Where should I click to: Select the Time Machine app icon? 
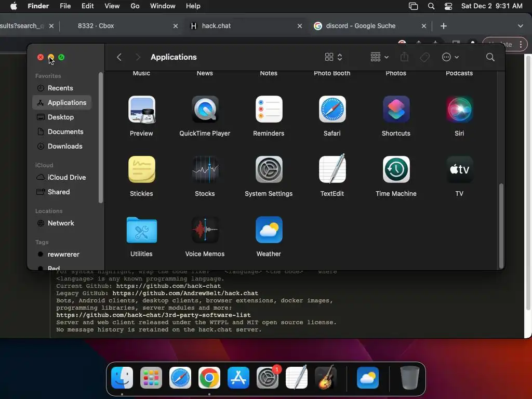pyautogui.click(x=396, y=169)
